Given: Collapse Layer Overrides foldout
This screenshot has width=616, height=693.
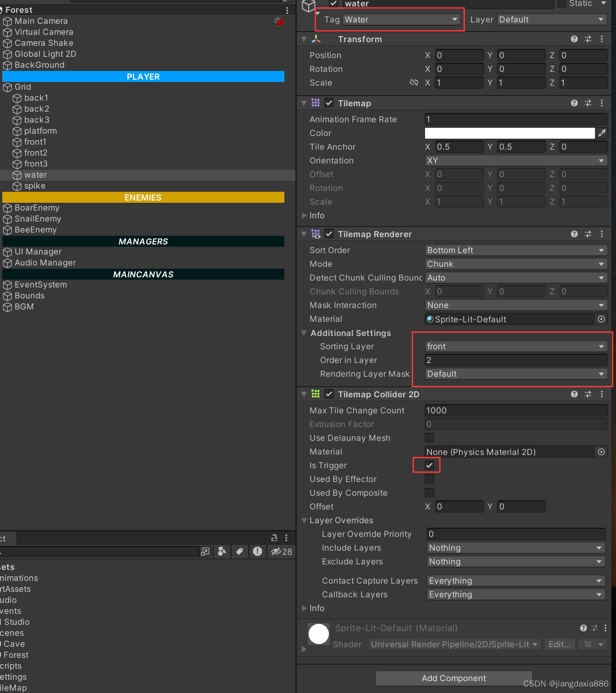Looking at the screenshot, I should (304, 520).
